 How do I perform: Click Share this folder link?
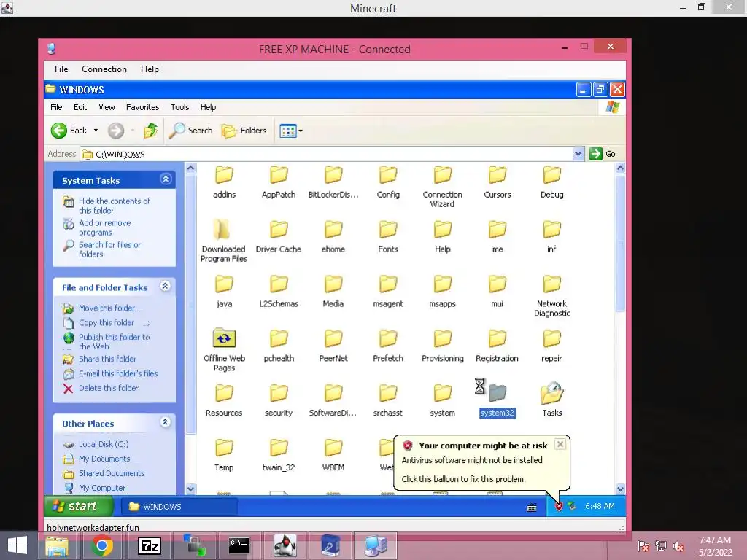pyautogui.click(x=107, y=359)
